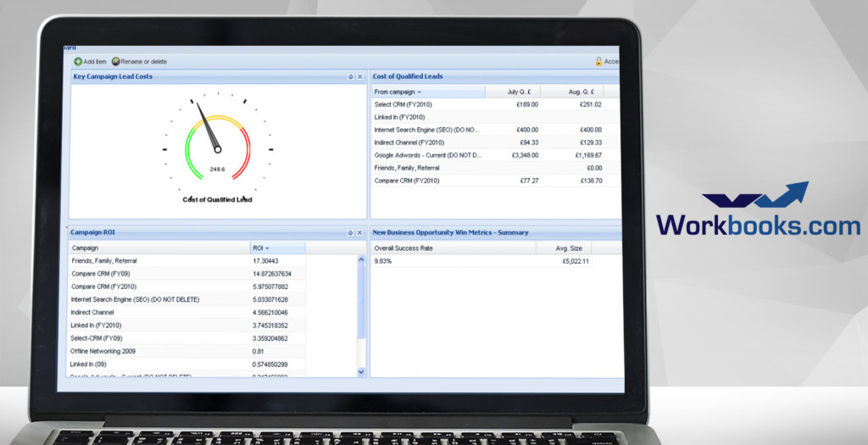
Task: Click the £1,169.67 cell
Action: (588, 155)
